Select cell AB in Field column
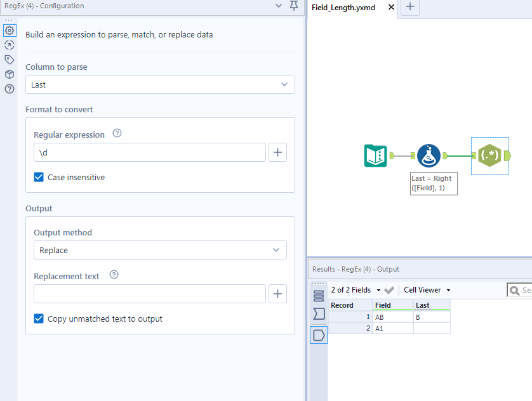The width and height of the screenshot is (532, 401). click(392, 317)
